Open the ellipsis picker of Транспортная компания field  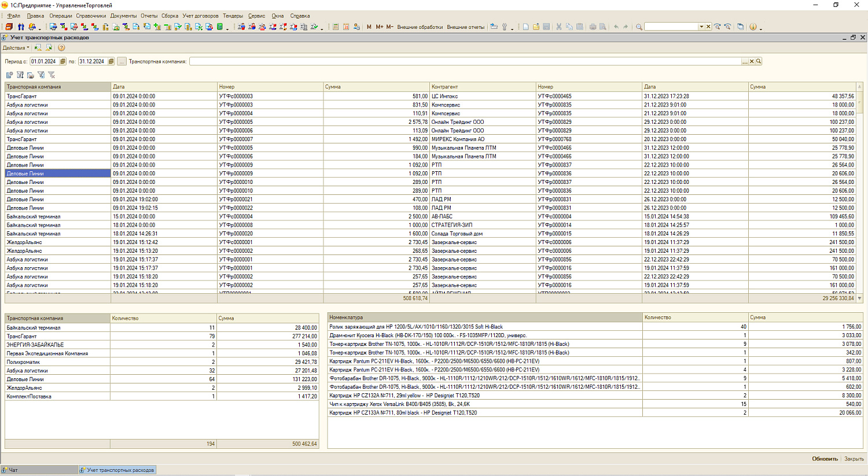pos(745,61)
